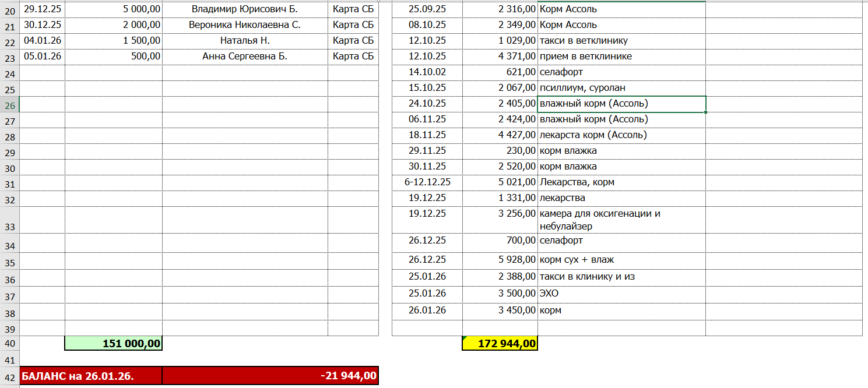Select row header 26
The width and height of the screenshot is (868, 388).
[x=10, y=105]
